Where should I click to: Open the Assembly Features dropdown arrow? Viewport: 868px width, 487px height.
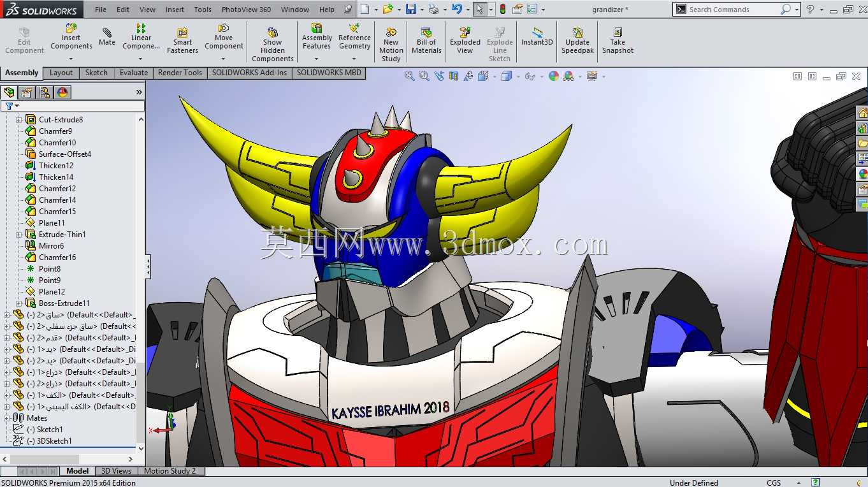coord(316,58)
